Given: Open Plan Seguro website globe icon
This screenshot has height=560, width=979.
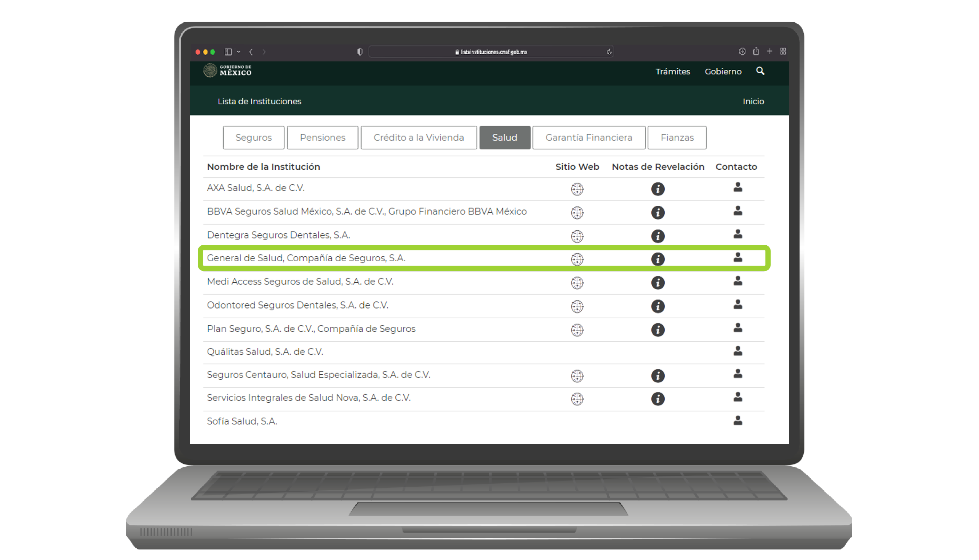Looking at the screenshot, I should pos(577,330).
